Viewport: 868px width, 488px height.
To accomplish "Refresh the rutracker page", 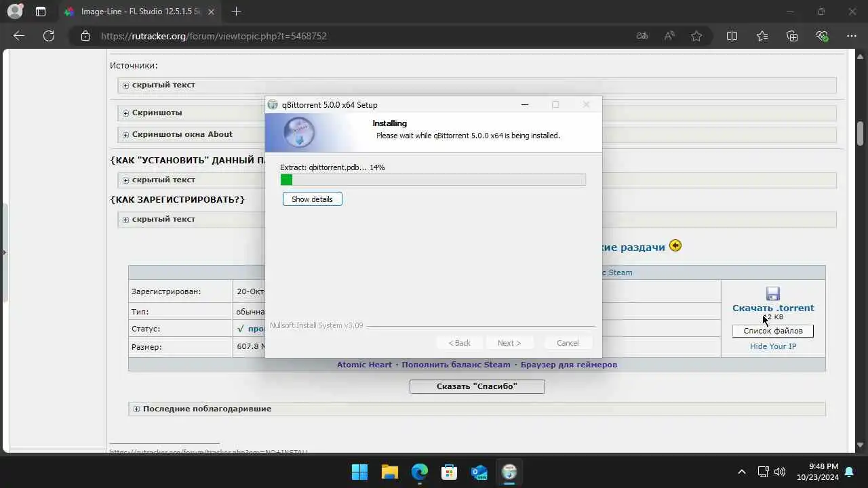I will [x=48, y=36].
